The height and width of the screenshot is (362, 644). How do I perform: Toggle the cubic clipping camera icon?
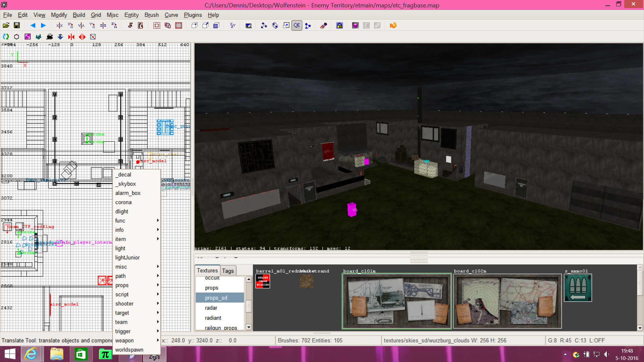click(x=249, y=25)
